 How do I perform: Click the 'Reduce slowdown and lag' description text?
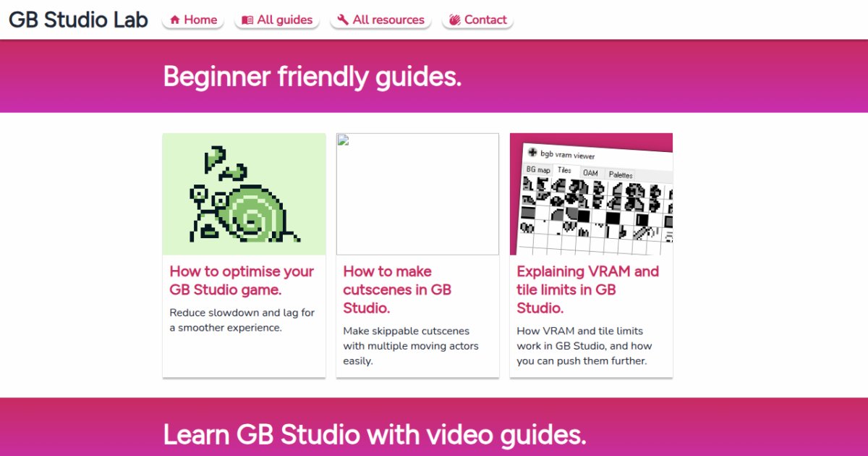242,320
